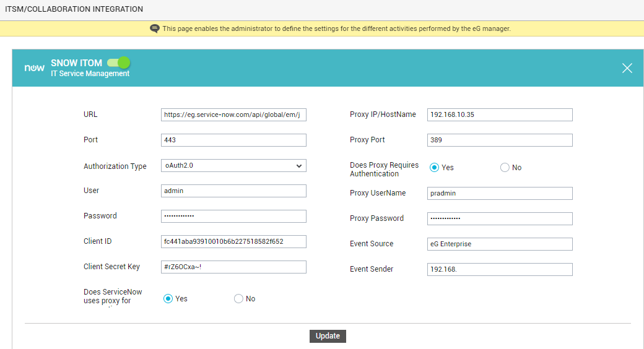The height and width of the screenshot is (349, 644).
Task: Click the Proxy Password field
Action: tap(500, 219)
